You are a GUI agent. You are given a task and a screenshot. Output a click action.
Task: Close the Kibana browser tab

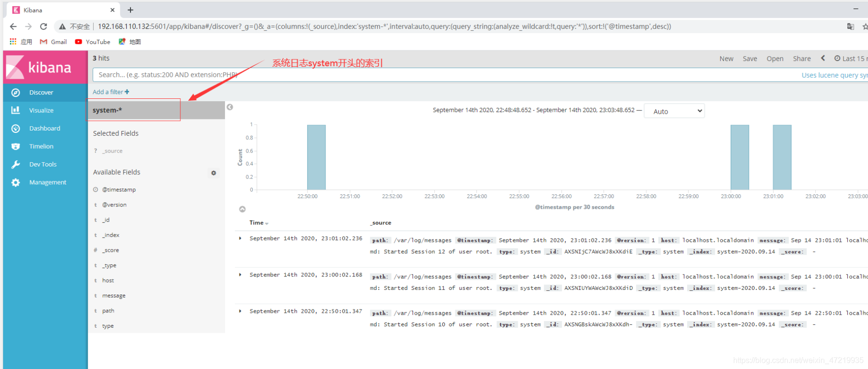click(112, 10)
